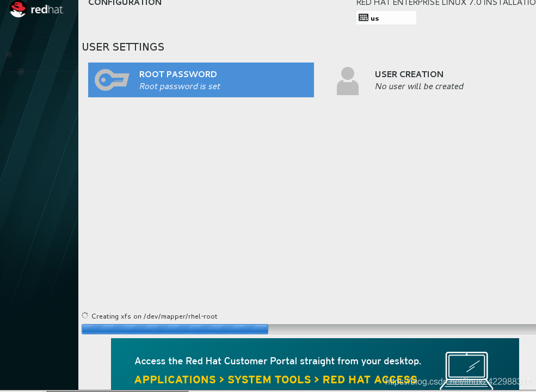This screenshot has width=536, height=392.
Task: Click the spinner icon beside 'Creating xfs'
Action: pyautogui.click(x=85, y=315)
